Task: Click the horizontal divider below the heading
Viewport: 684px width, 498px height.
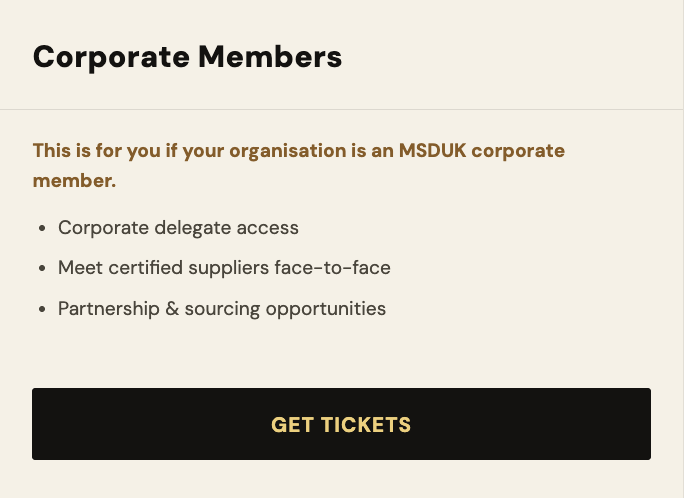Action: (342, 109)
